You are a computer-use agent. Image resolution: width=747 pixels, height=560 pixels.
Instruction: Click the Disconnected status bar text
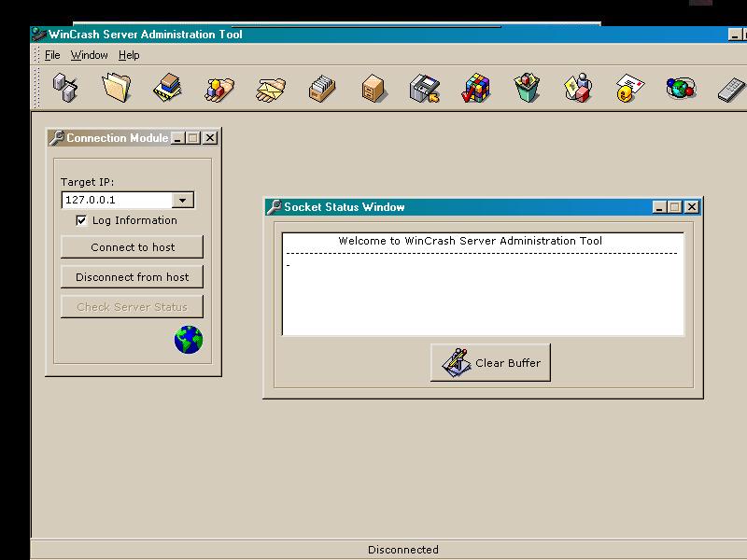(403, 550)
